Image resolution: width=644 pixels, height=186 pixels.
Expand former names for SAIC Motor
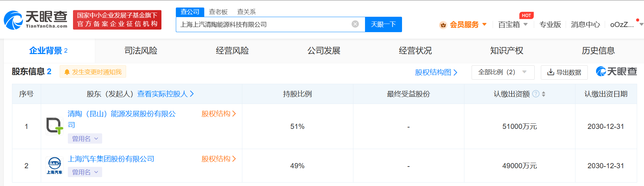click(x=85, y=172)
